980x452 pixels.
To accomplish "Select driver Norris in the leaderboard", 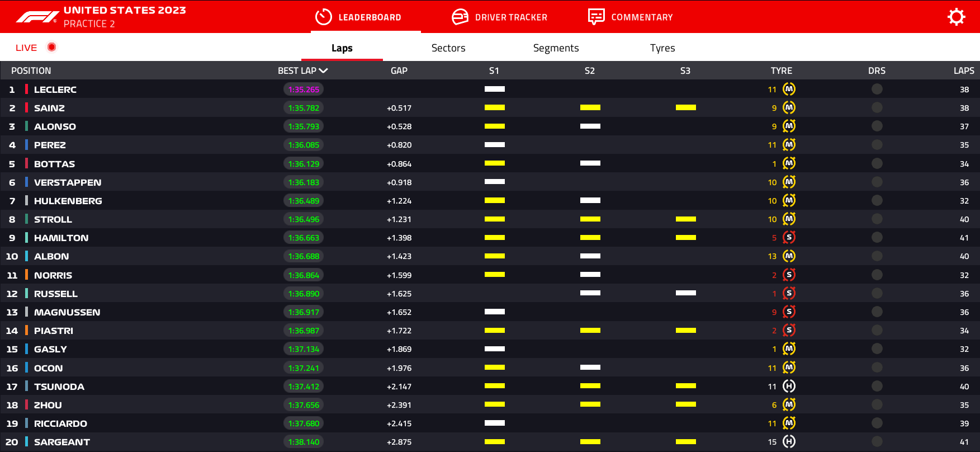I will [53, 275].
